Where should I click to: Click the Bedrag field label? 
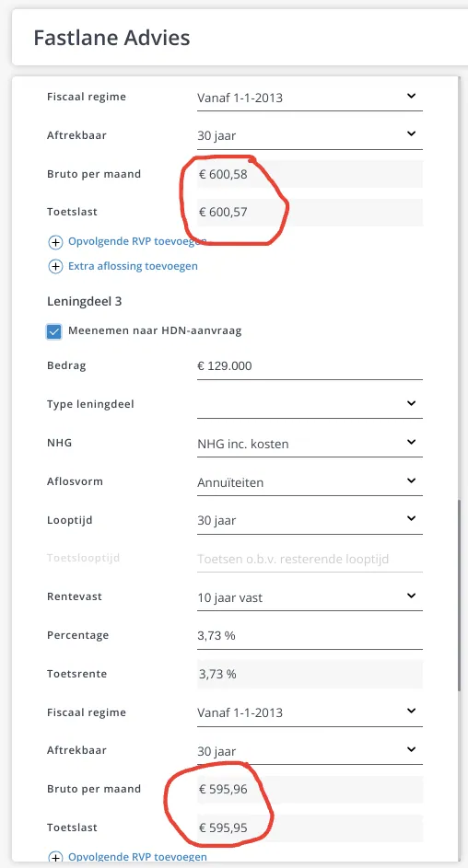[x=66, y=366]
